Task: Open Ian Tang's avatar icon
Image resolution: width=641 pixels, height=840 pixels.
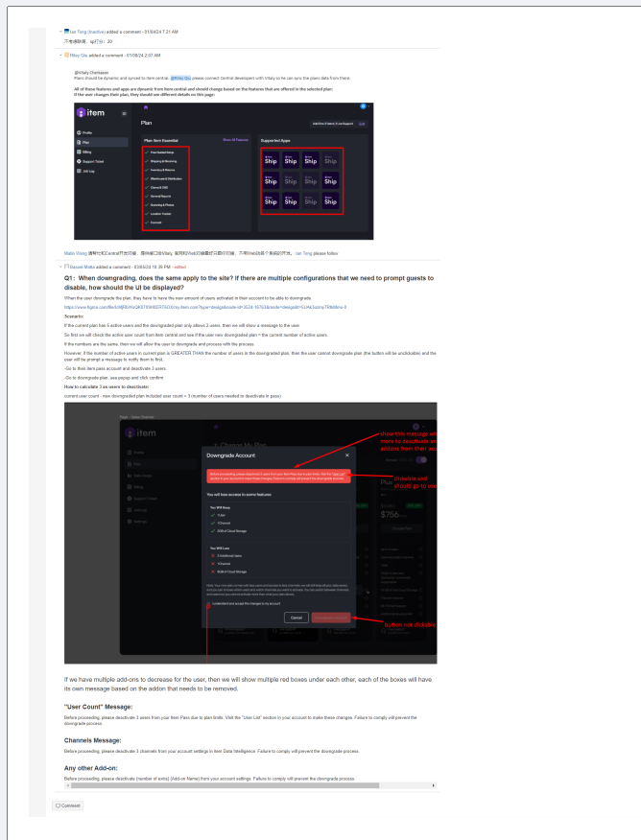Action: pyautogui.click(x=66, y=32)
